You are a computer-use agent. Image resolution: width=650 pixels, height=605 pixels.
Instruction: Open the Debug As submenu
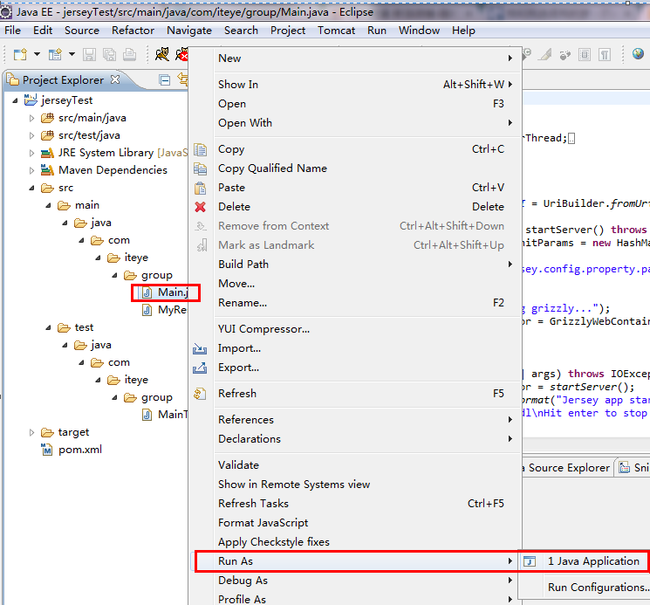pos(355,581)
